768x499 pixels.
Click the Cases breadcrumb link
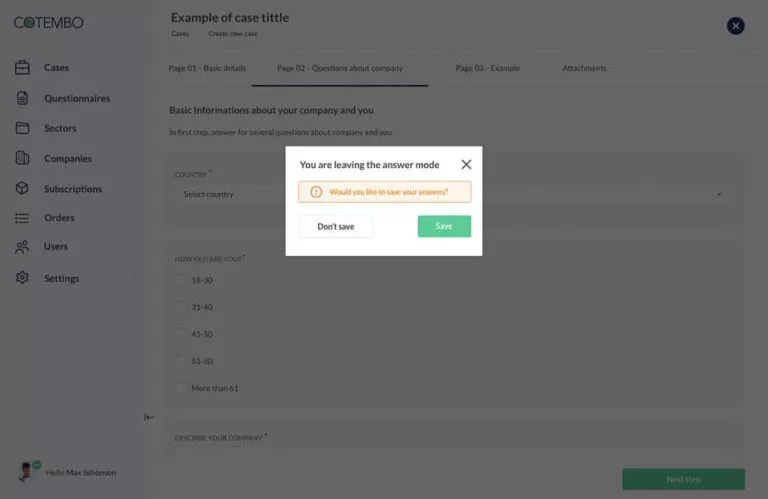point(180,34)
